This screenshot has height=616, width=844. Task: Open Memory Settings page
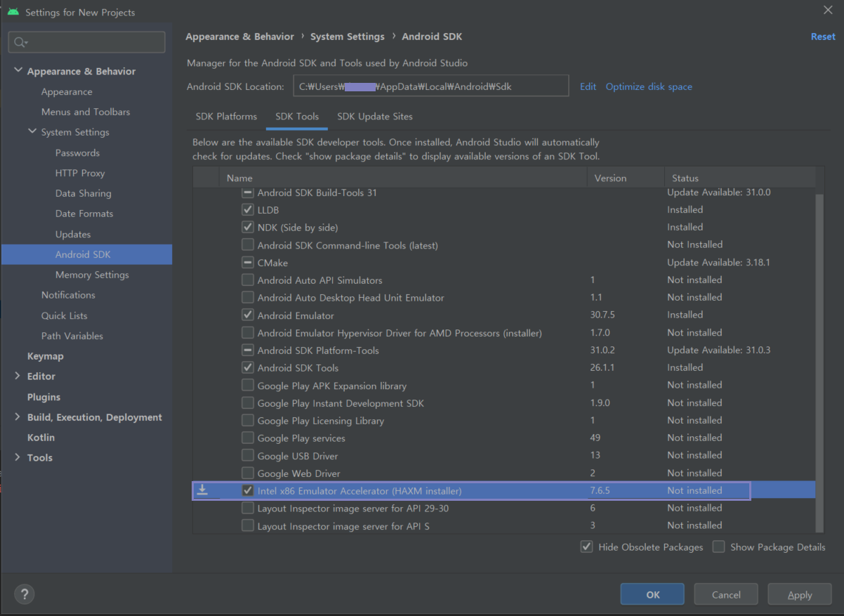click(92, 275)
